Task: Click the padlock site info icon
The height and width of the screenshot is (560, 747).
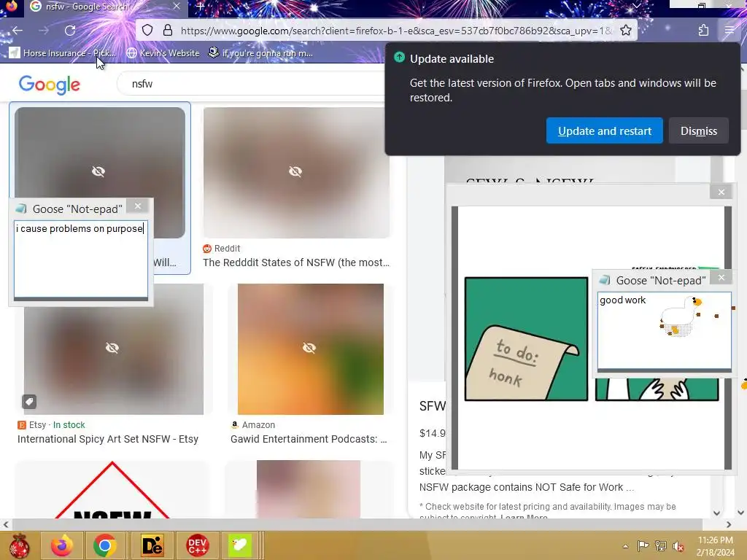Action: pyautogui.click(x=168, y=31)
